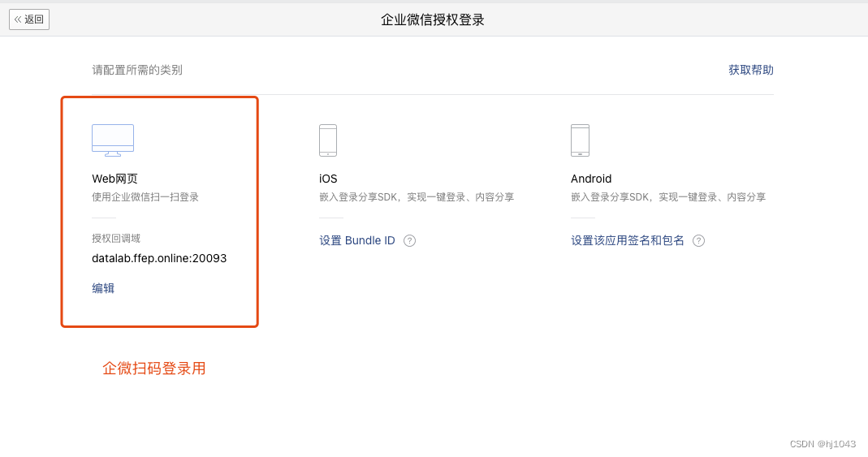Click the Android phone icon
Screen dimensions: 868x457
pyautogui.click(x=580, y=140)
